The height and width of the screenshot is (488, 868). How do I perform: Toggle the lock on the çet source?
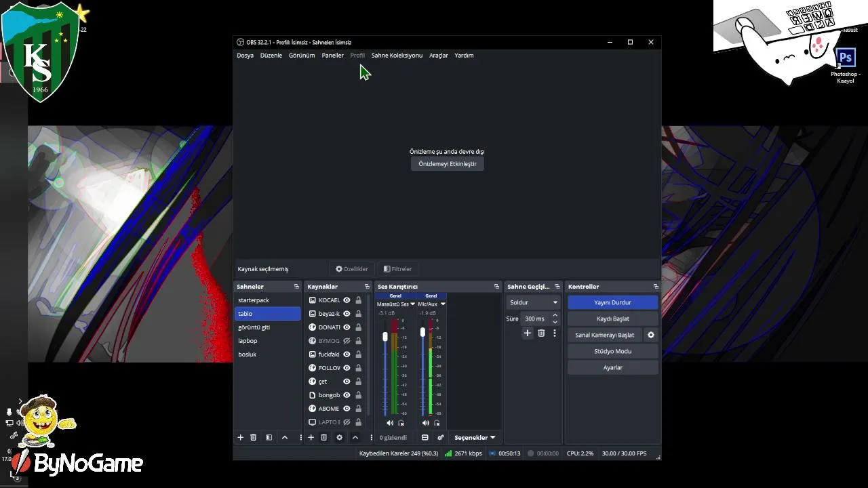[358, 382]
